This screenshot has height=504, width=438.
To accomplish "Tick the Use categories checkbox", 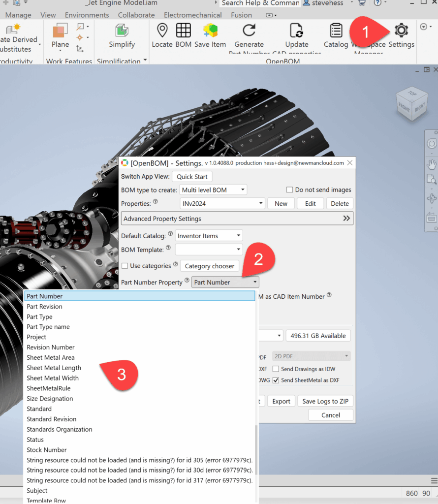I will (x=125, y=266).
